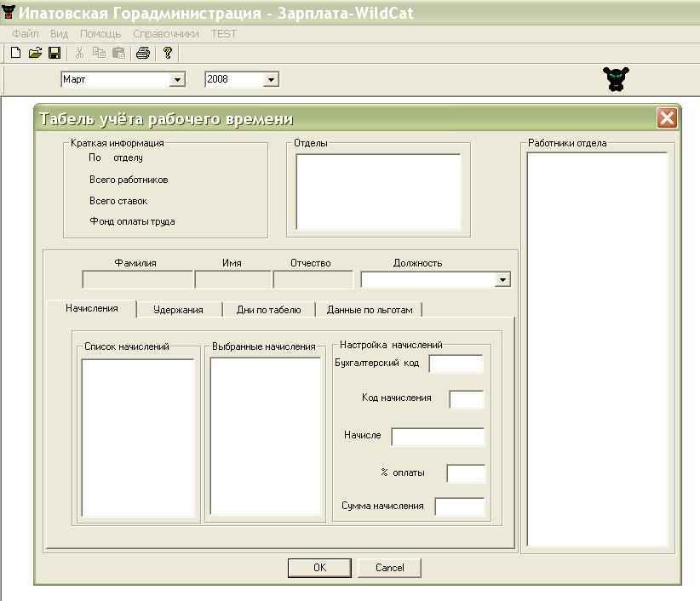Click the Сумма начисления input field

[x=459, y=507]
